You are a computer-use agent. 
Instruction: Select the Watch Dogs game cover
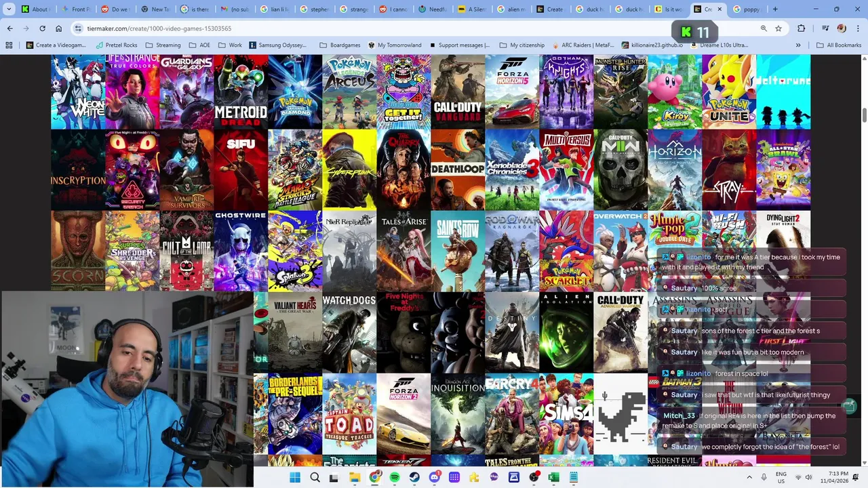click(349, 332)
